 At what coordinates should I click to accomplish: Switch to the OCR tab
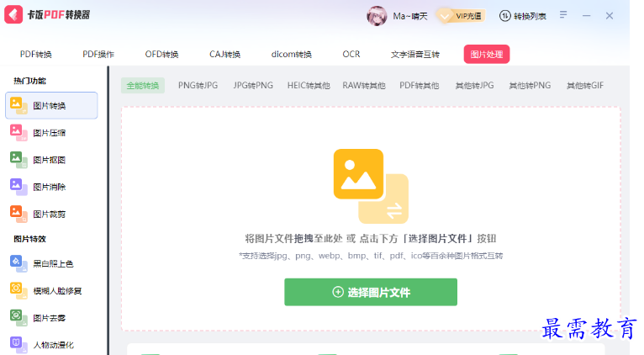[351, 54]
